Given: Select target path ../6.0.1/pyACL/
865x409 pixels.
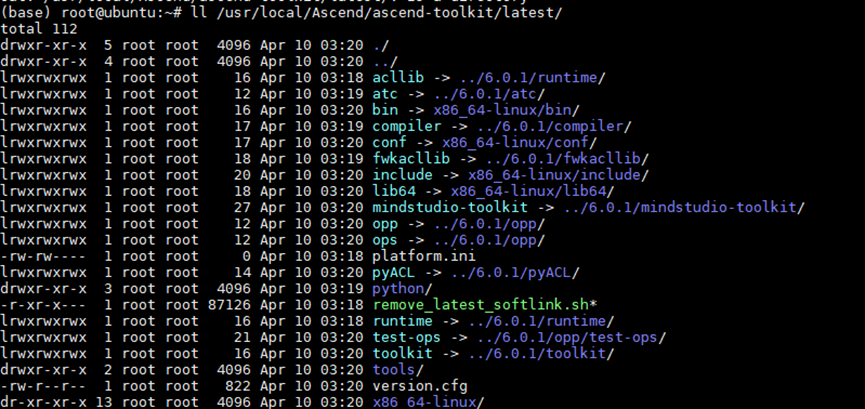Looking at the screenshot, I should [x=516, y=273].
